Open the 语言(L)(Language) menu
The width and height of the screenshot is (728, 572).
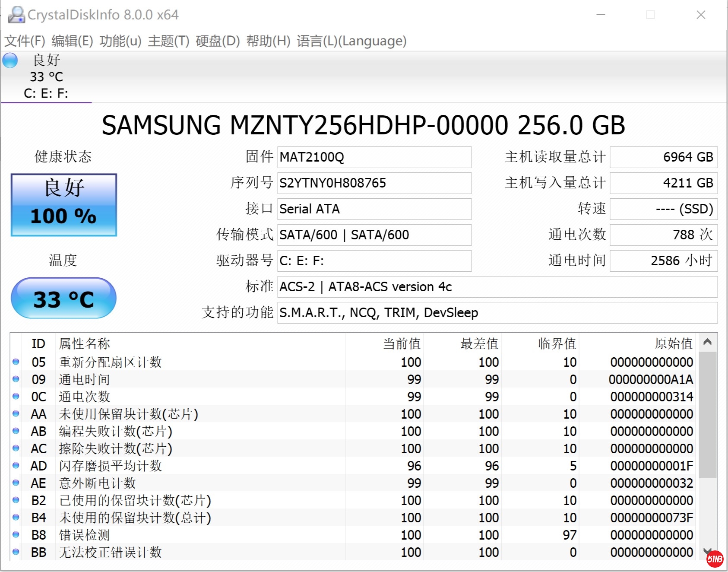click(351, 41)
